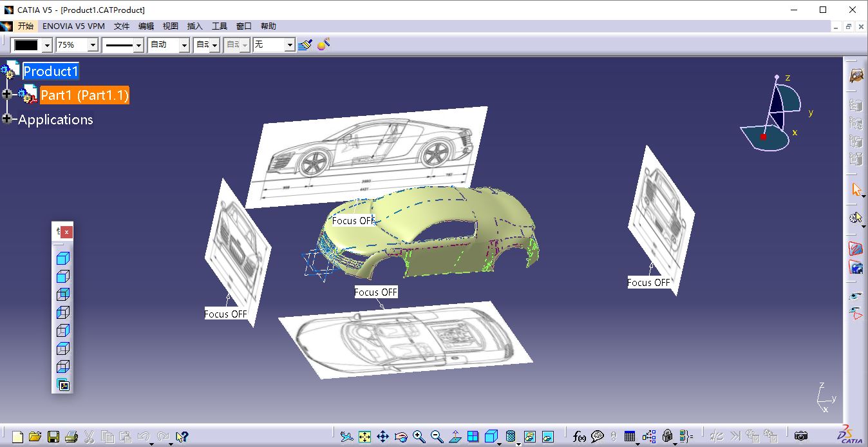Click the What's This help cursor icon
The image size is (868, 447).
tap(182, 437)
